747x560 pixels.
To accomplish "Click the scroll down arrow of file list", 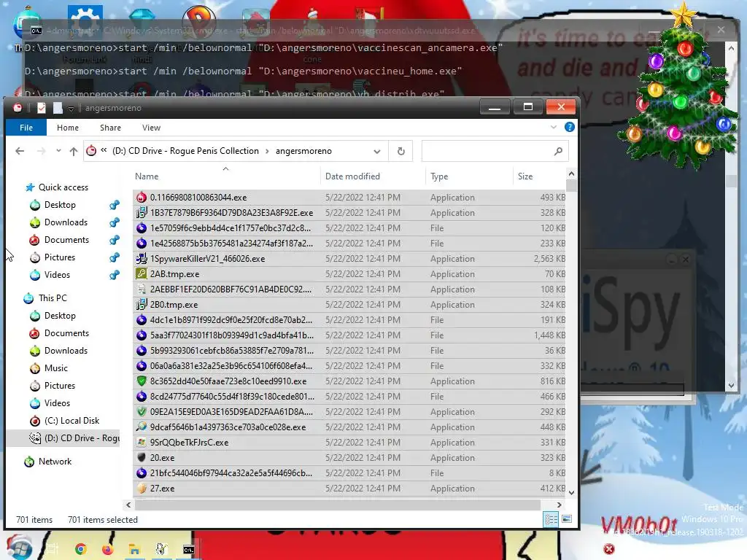I will pyautogui.click(x=571, y=493).
